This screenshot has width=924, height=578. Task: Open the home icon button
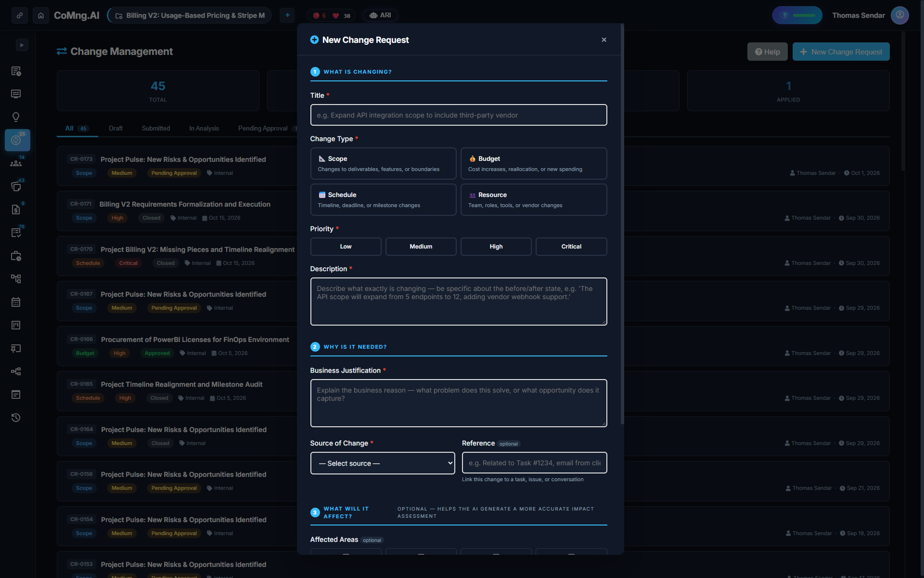click(41, 15)
